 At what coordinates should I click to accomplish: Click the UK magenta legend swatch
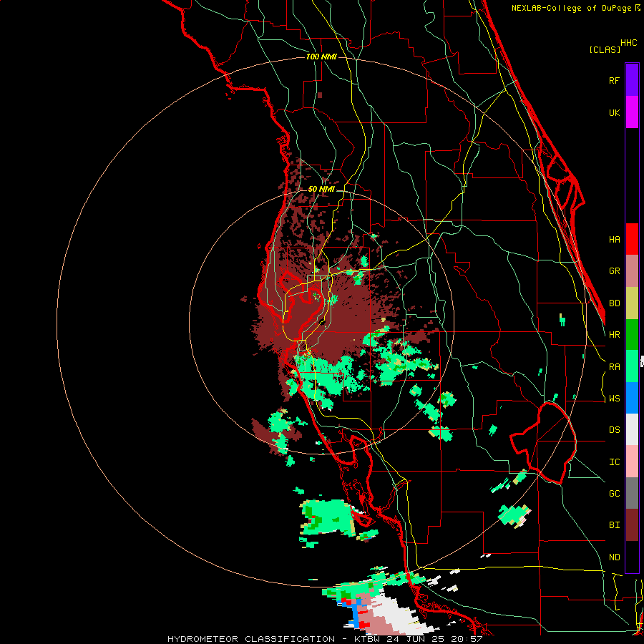tap(632, 112)
